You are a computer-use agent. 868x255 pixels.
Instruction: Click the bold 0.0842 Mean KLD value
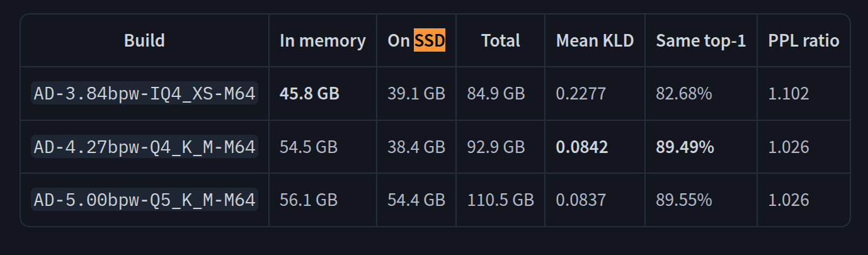582,147
